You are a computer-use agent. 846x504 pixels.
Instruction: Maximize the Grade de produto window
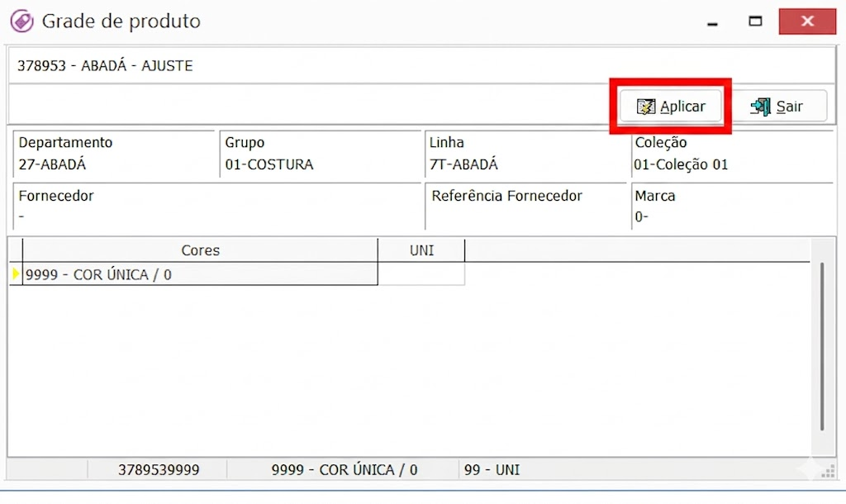click(x=755, y=21)
